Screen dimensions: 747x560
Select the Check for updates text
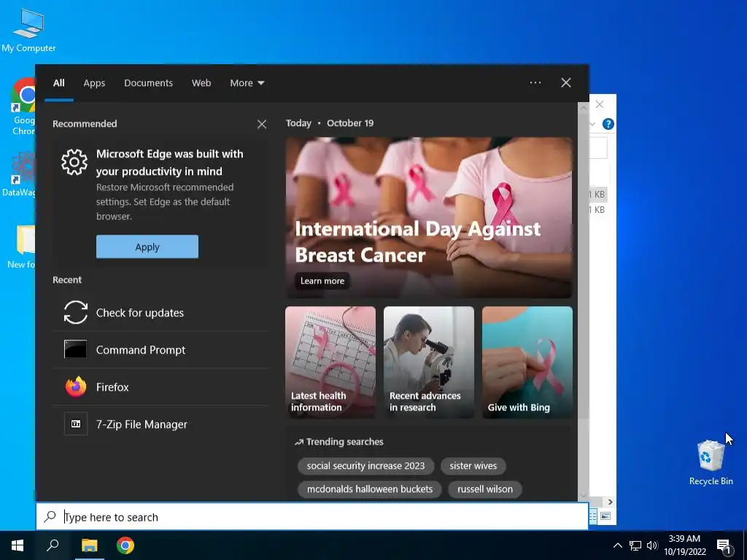(139, 313)
